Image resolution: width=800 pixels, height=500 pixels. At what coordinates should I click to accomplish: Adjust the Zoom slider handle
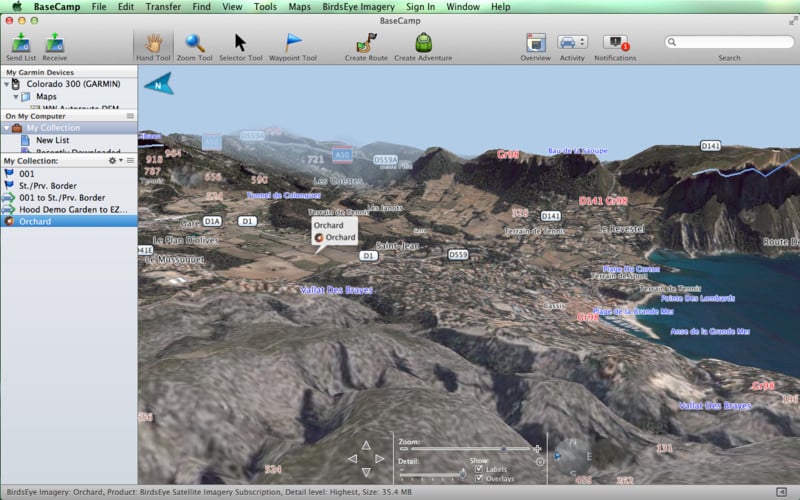point(504,449)
